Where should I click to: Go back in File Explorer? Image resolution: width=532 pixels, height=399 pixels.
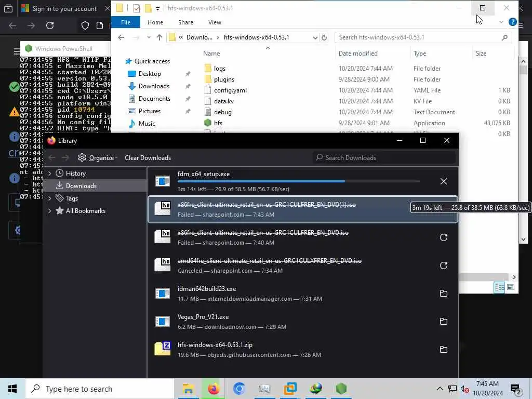coord(121,37)
